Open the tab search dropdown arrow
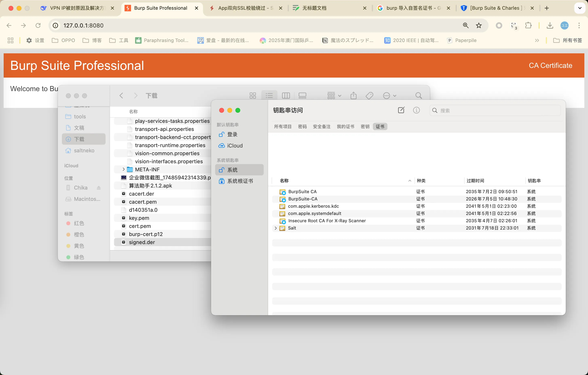 [x=580, y=8]
